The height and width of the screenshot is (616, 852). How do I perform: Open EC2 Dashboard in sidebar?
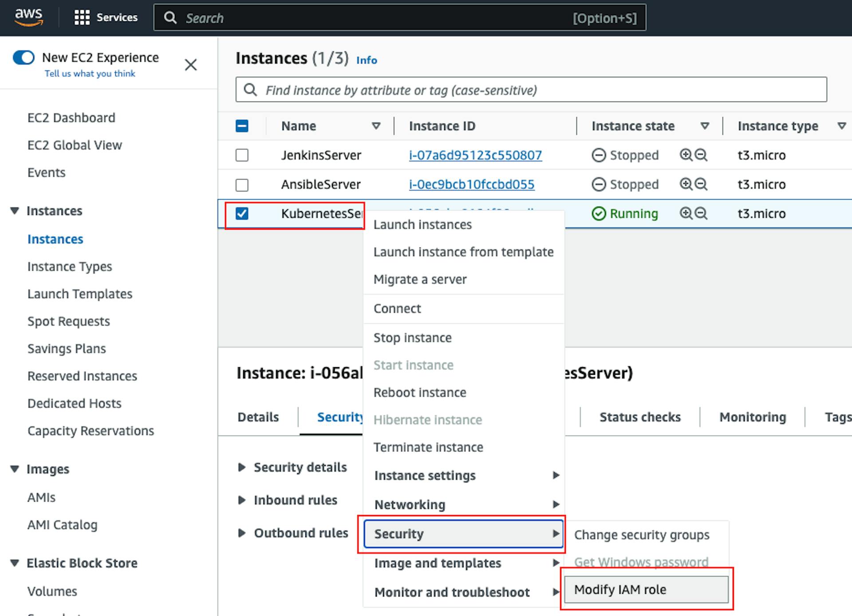(71, 118)
